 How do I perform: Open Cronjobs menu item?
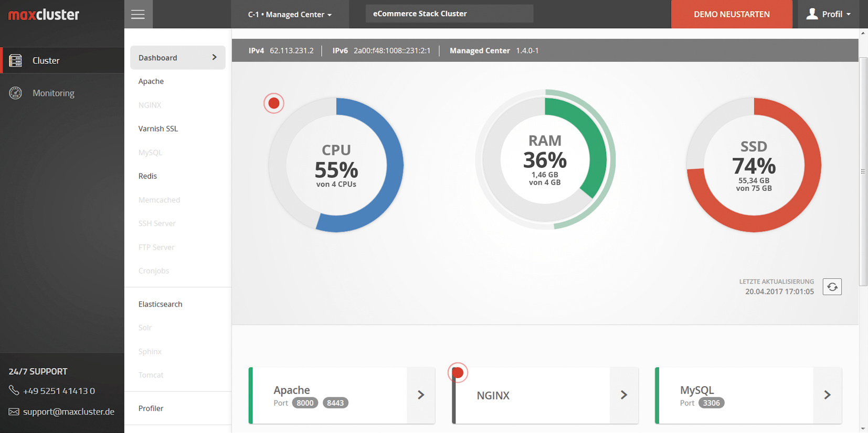tap(154, 271)
